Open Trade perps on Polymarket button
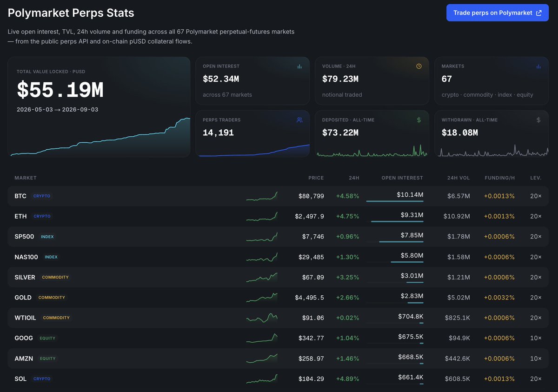The height and width of the screenshot is (392, 558). pos(497,13)
